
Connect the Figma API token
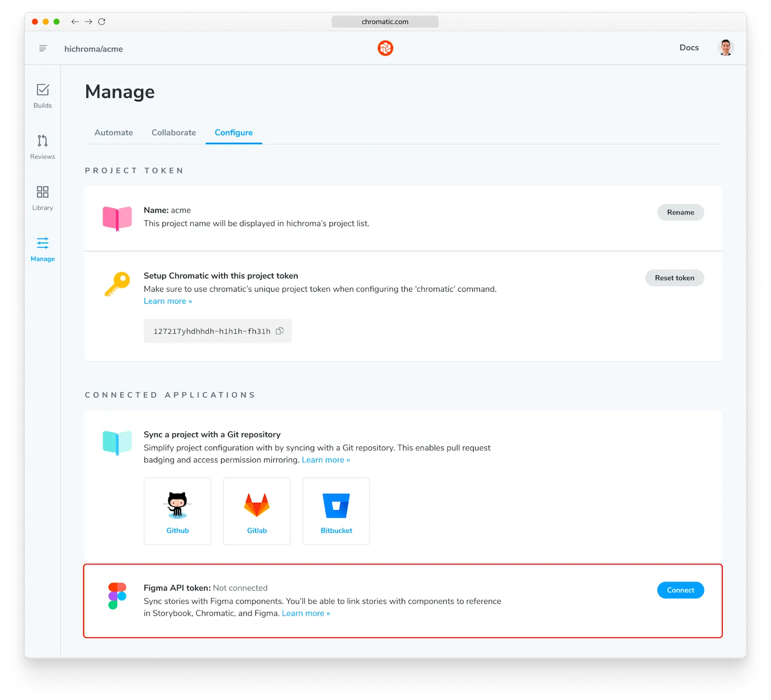click(680, 590)
